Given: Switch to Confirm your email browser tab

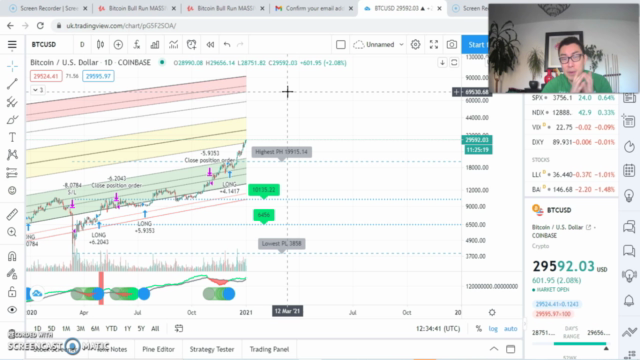Looking at the screenshot, I should (313, 8).
